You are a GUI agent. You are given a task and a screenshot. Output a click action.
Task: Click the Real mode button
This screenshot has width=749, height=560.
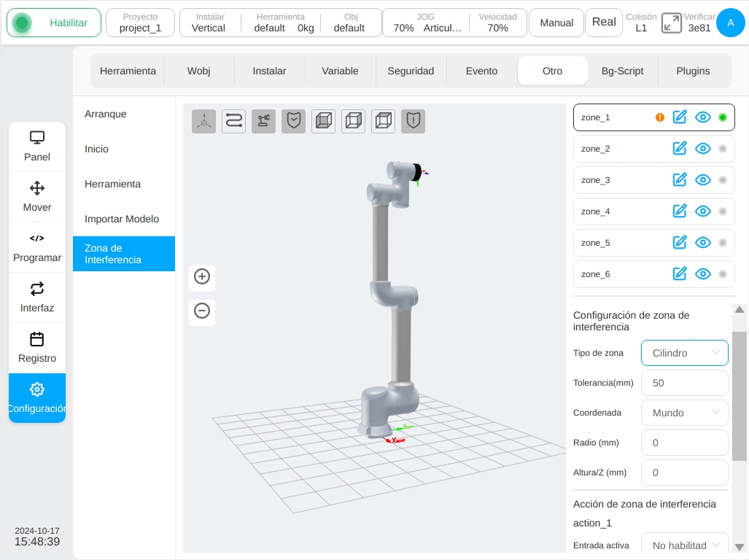[604, 22]
